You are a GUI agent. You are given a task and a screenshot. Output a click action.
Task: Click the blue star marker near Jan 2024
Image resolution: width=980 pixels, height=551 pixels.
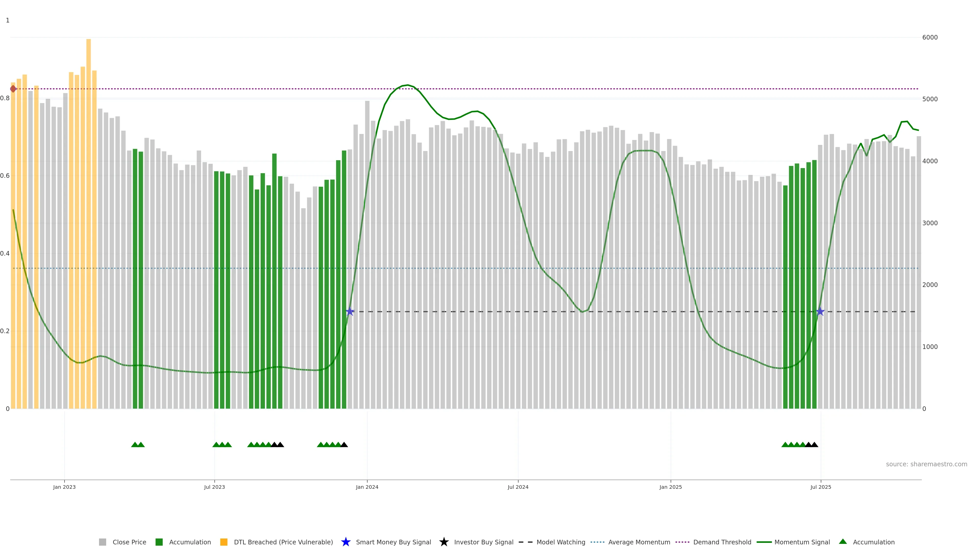tap(350, 311)
